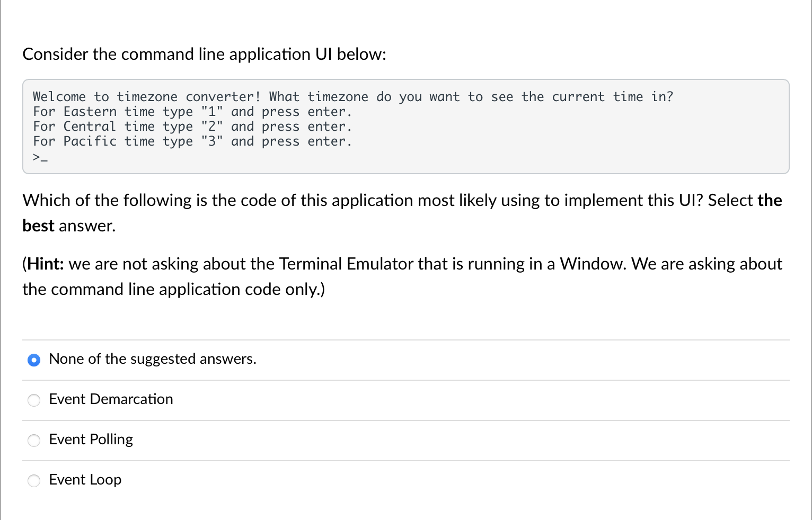Viewport: 812px width, 520px height.
Task: Click the Eastern time instruction line
Action: pos(192,111)
